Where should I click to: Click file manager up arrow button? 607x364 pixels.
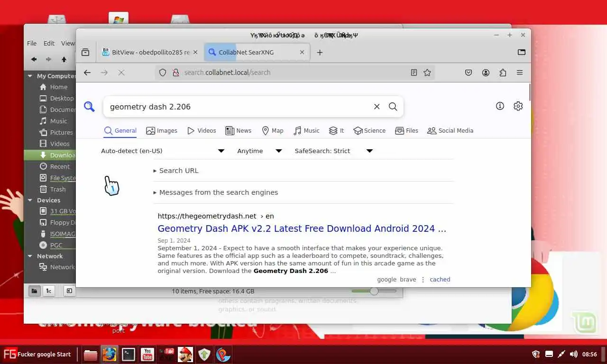(x=64, y=59)
